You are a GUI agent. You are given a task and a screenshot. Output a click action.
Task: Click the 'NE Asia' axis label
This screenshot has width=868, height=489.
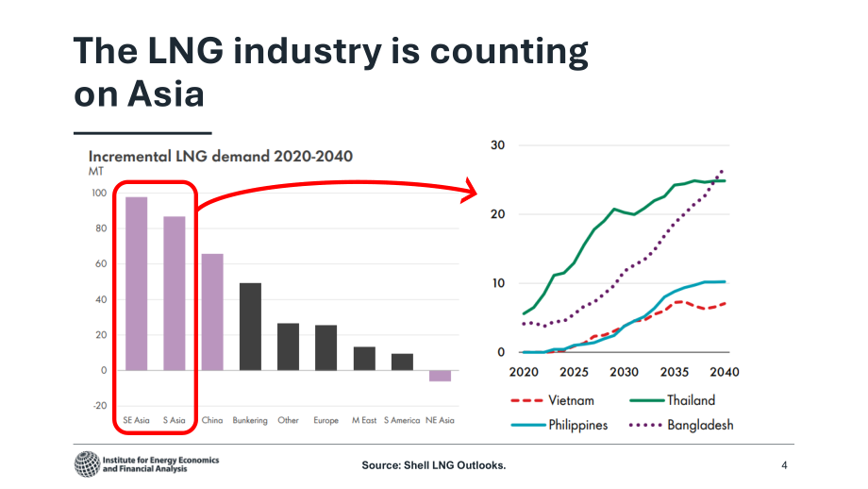coord(440,420)
